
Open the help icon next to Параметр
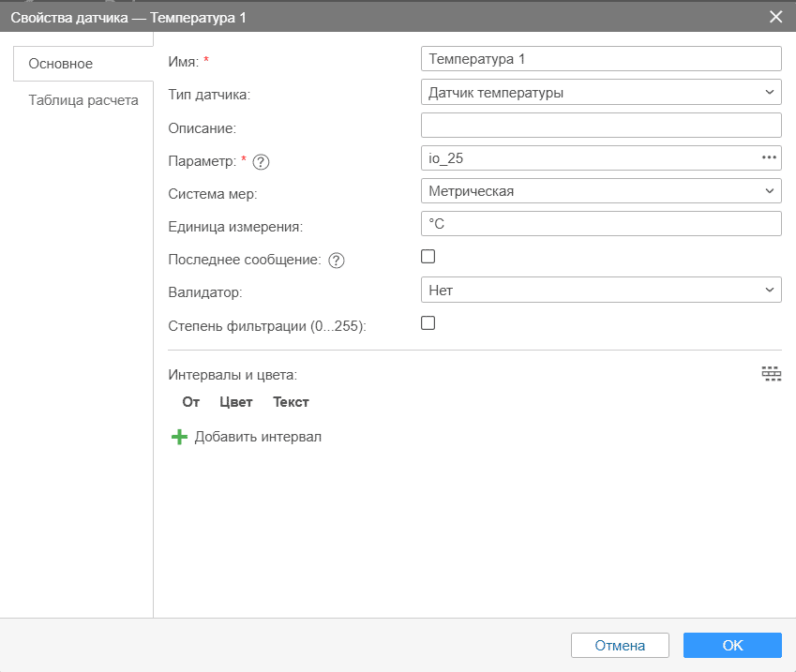point(261,162)
